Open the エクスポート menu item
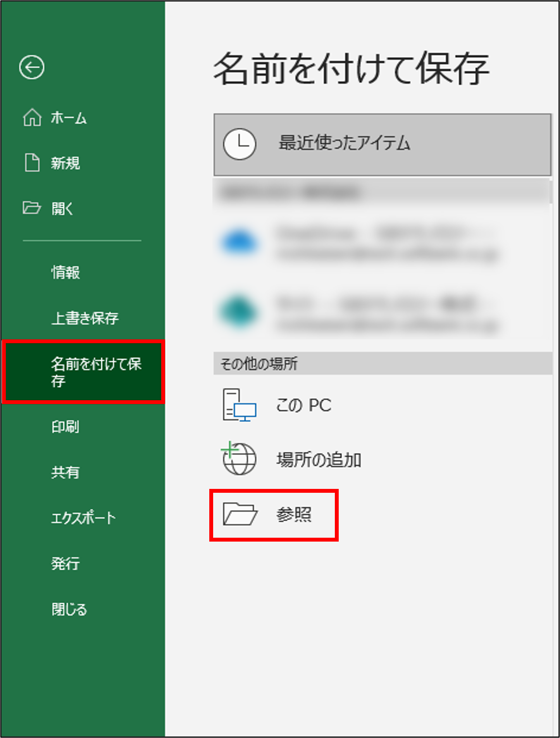 click(83, 518)
